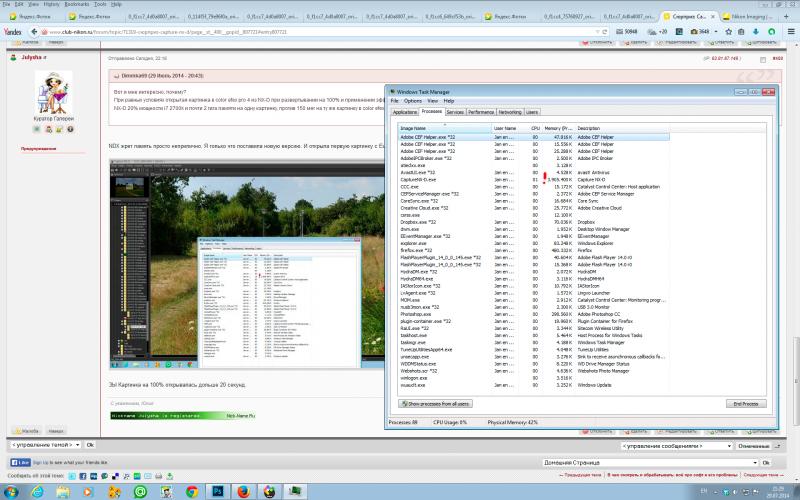
Task: Click the weather widget showing +20
Action: tap(657, 32)
